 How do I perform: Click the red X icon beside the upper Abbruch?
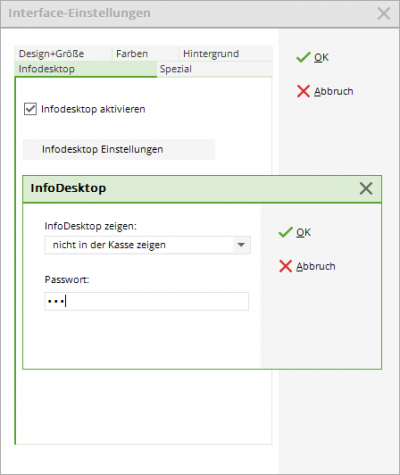pos(303,91)
